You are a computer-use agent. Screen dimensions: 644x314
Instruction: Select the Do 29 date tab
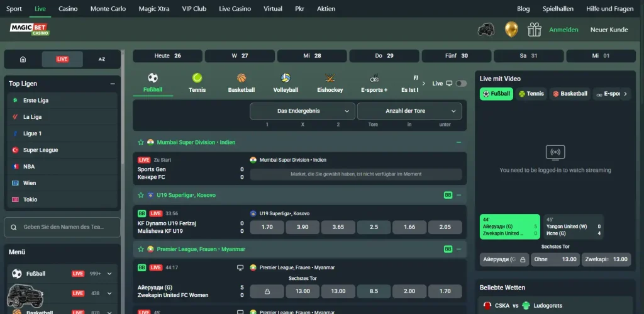point(384,56)
